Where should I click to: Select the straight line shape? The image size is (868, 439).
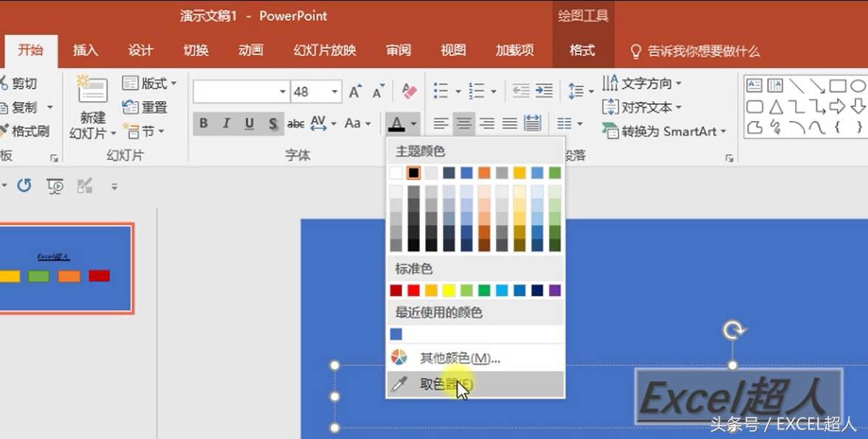[796, 86]
